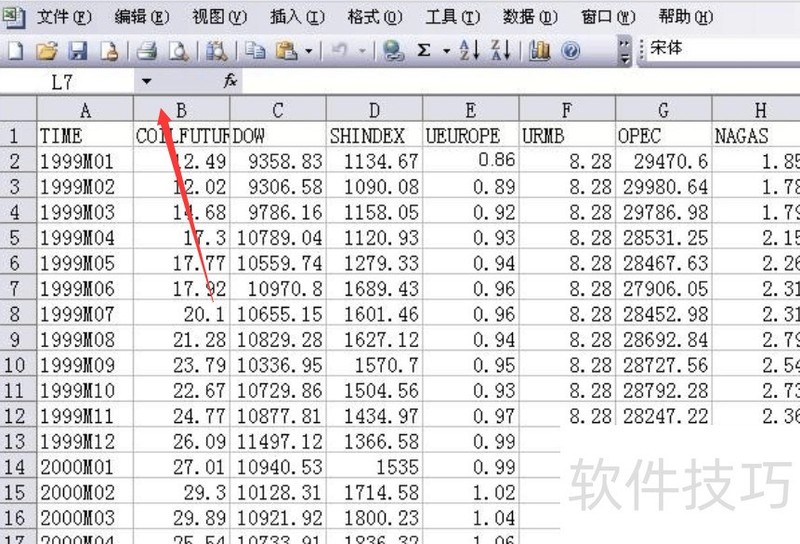This screenshot has height=544, width=800.
Task: Print the spreadsheet with the printer icon
Action: [147, 51]
